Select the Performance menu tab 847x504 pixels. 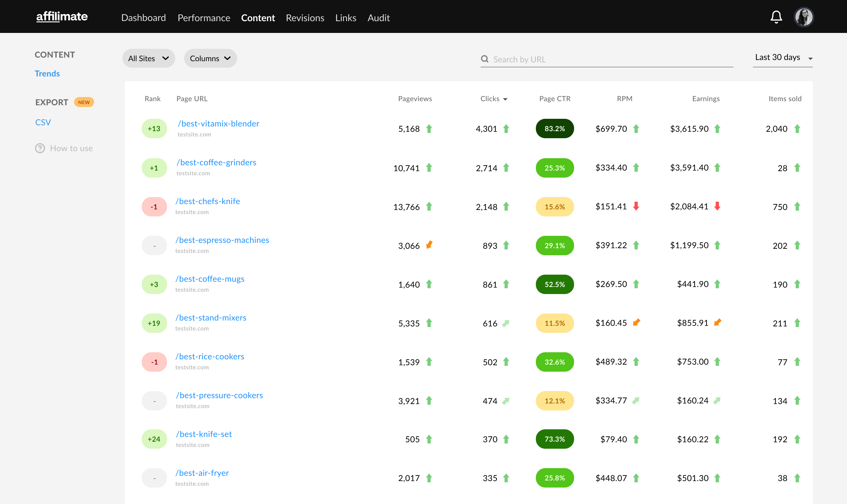203,17
